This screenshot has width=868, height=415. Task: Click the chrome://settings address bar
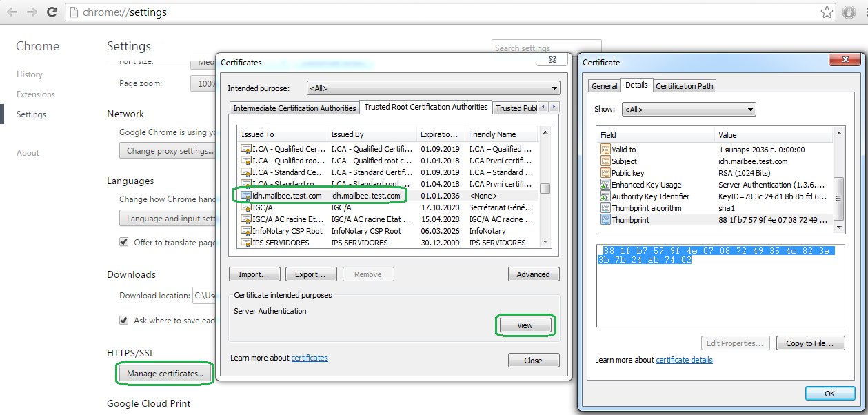point(452,12)
